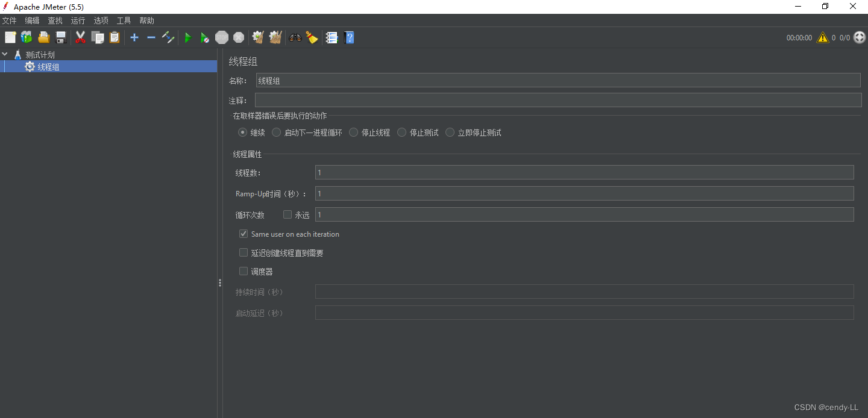Click the Help question mark icon
Viewport: 868px width, 418px height.
click(x=349, y=37)
